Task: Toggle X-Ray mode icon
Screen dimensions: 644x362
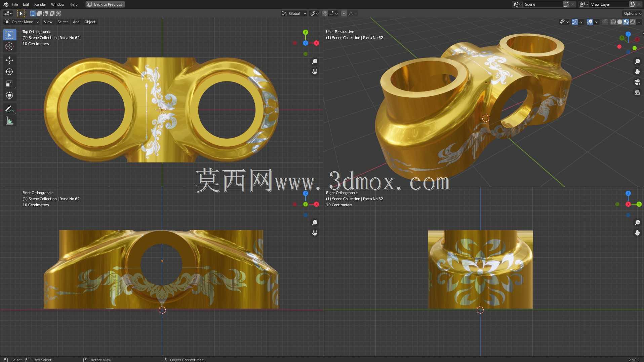Action: point(605,22)
